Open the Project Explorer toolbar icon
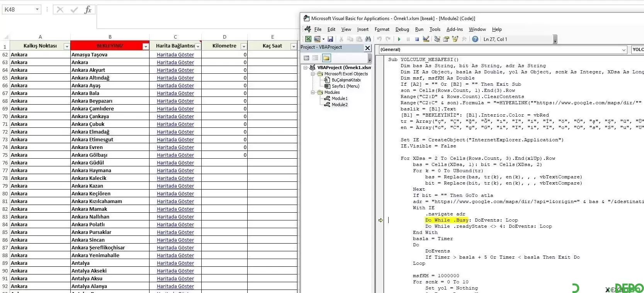The height and width of the screenshot is (293, 644). pyautogui.click(x=437, y=39)
